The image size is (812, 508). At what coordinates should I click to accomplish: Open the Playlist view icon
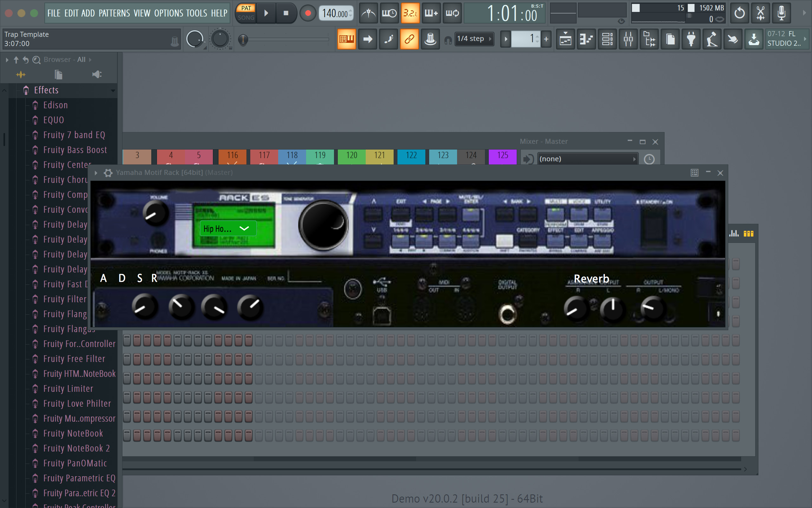pyautogui.click(x=565, y=39)
